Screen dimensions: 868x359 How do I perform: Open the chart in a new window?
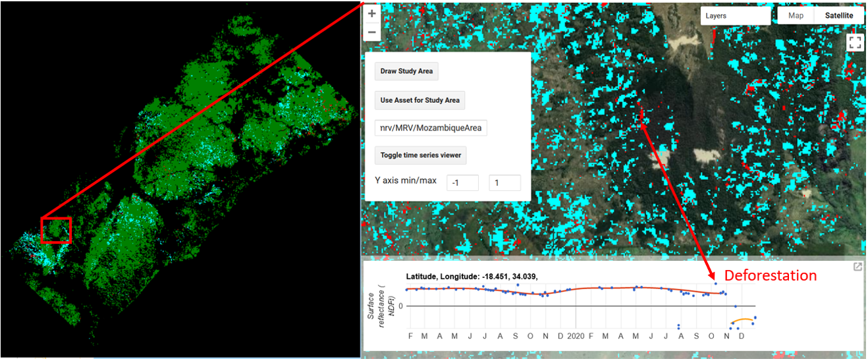(x=857, y=267)
